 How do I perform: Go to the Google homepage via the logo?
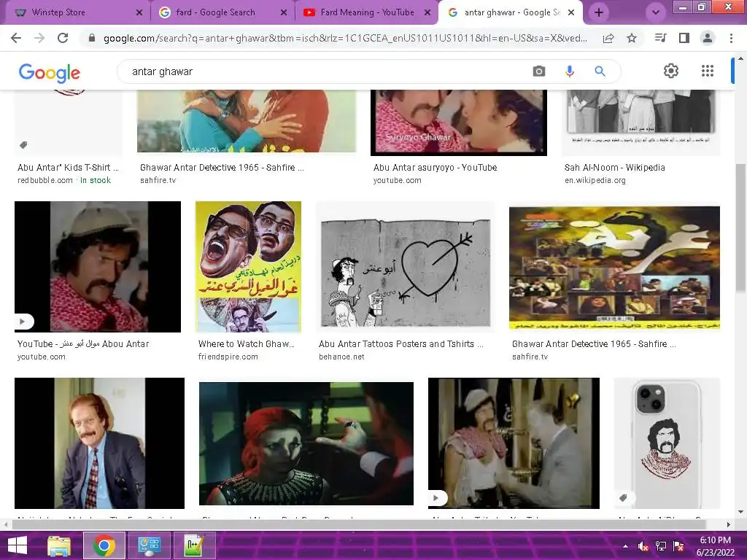coord(50,72)
